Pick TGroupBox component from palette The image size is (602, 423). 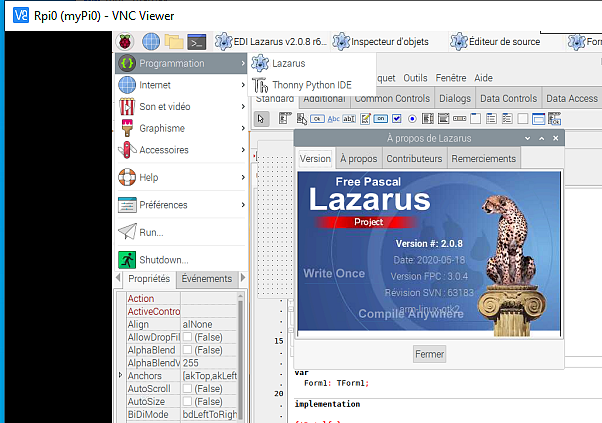(x=475, y=119)
